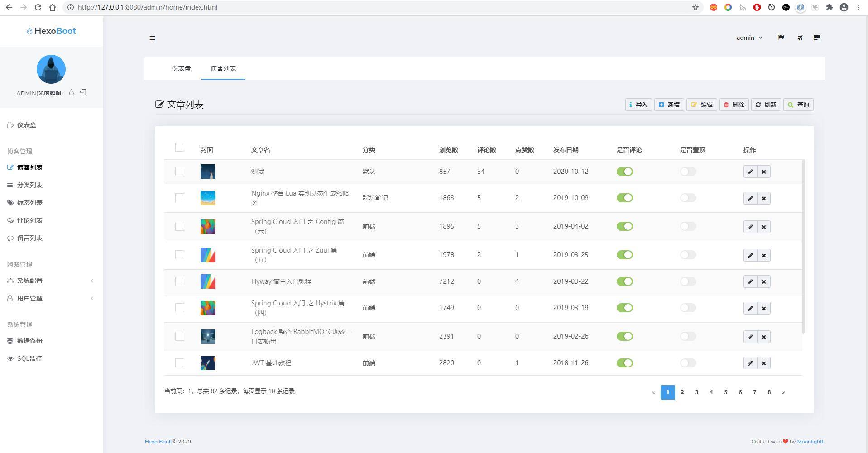This screenshot has height=453, width=868.
Task: Click the 新增 button
Action: (x=669, y=105)
